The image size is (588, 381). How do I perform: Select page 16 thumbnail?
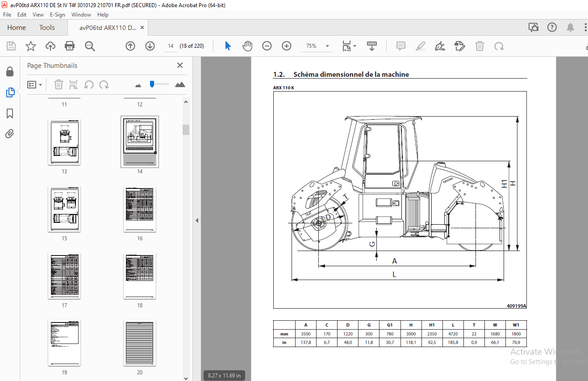140,209
